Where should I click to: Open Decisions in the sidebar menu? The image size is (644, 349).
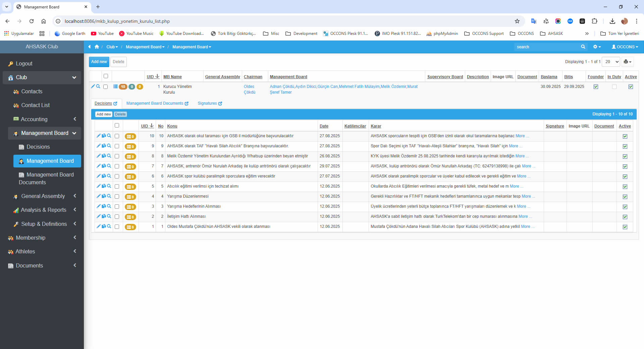(38, 147)
